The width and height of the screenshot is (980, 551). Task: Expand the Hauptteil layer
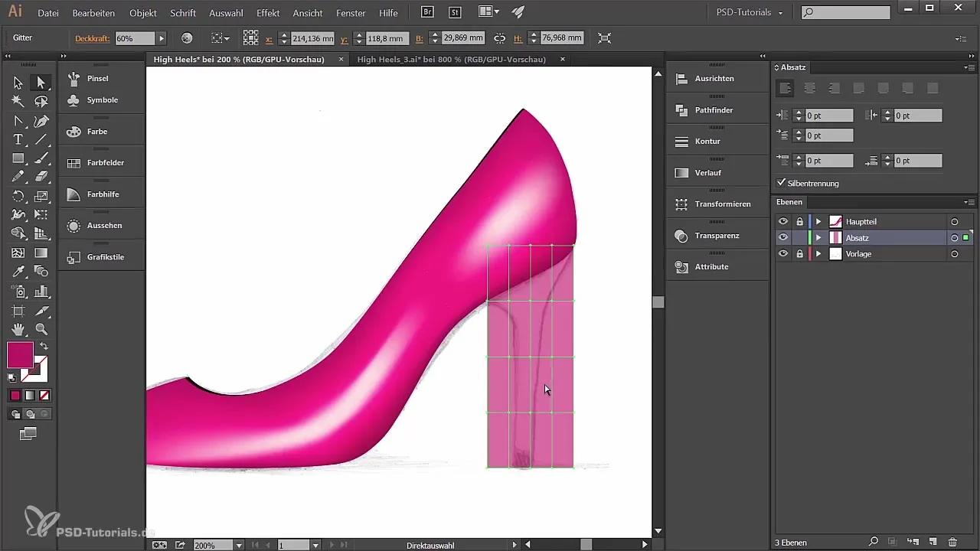coord(818,221)
